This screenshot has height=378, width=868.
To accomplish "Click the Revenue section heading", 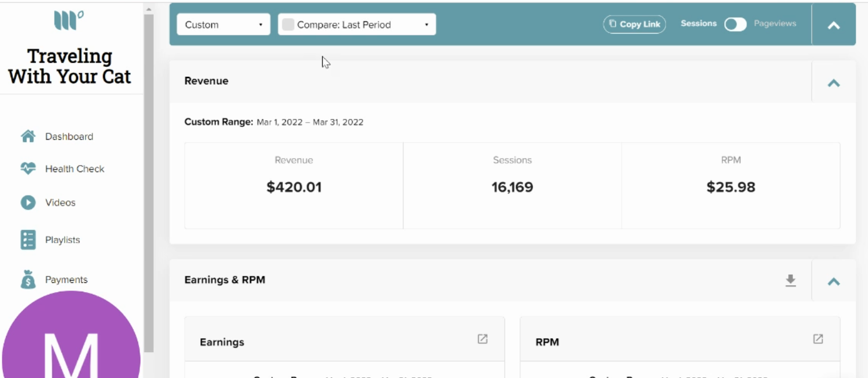I will [x=206, y=81].
